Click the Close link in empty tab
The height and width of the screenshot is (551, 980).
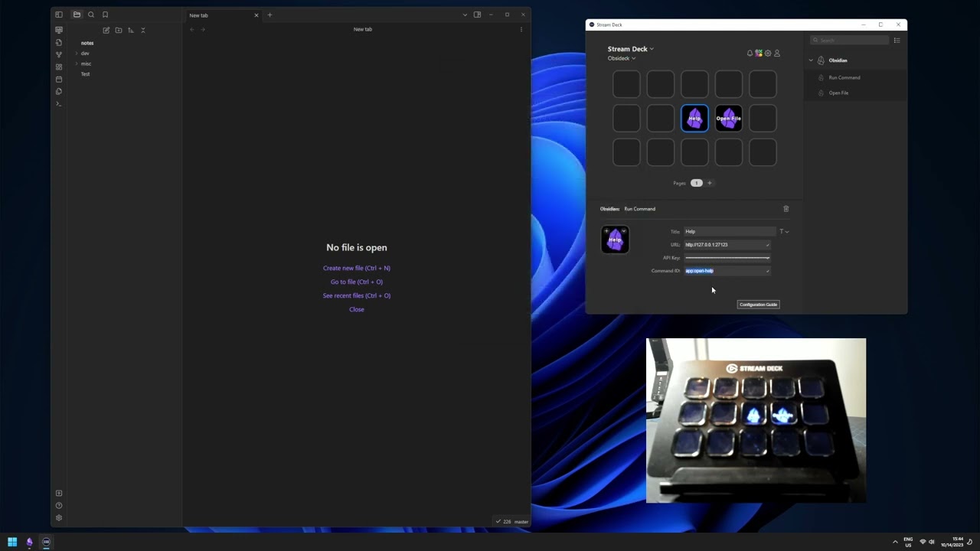357,310
